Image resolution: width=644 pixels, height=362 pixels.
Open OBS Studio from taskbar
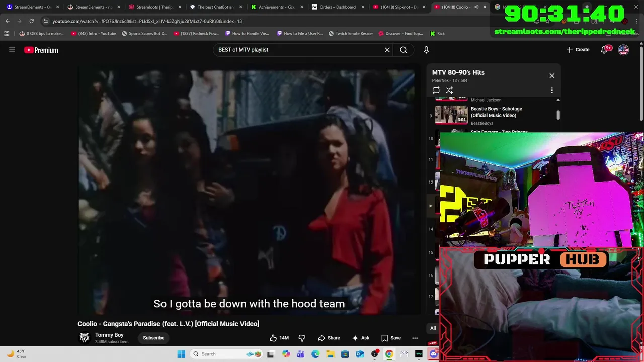[x=375, y=354]
